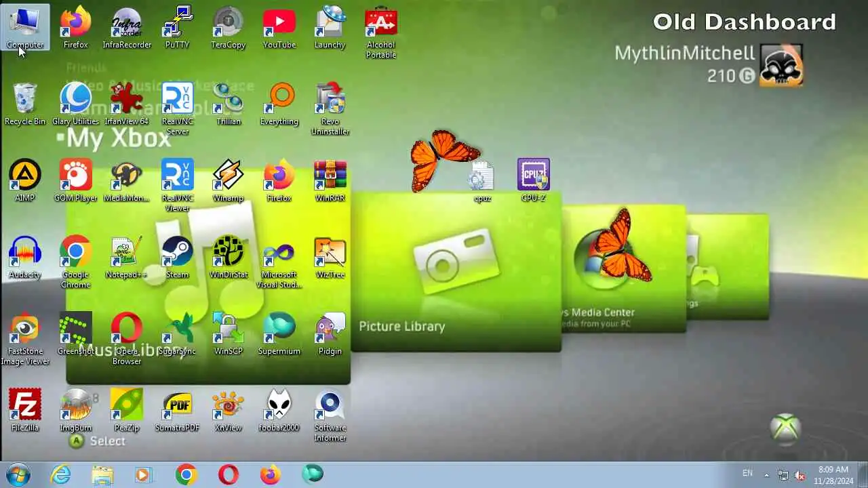The width and height of the screenshot is (868, 488).
Task: Show hidden system tray icons
Action: [767, 475]
